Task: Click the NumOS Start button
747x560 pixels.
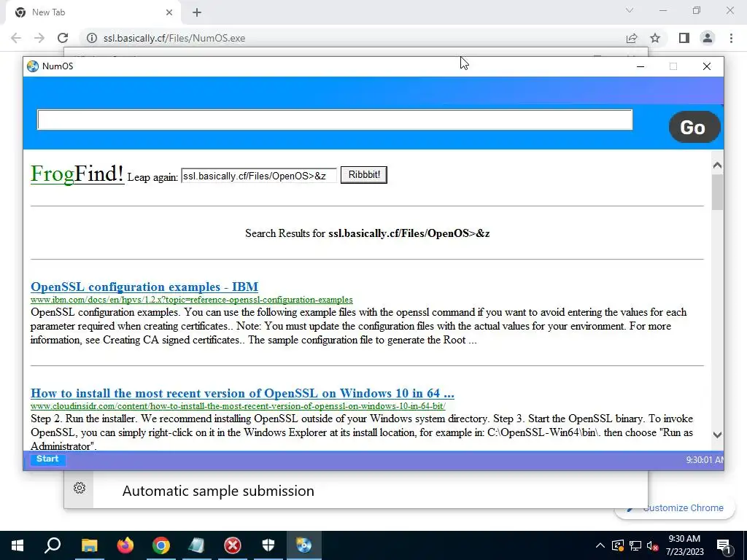Action: (x=47, y=459)
